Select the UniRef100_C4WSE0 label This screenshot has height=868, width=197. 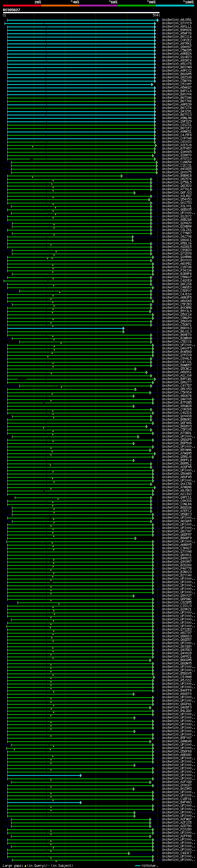176,287
